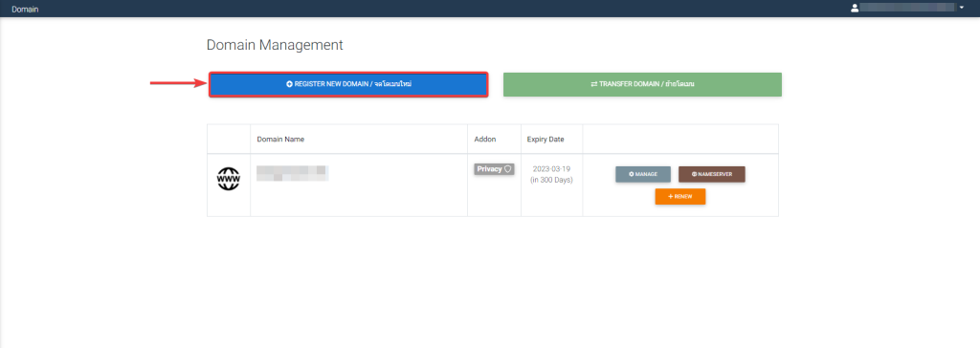
Task: Click the expiry date 2023-03-19
Action: [551, 169]
